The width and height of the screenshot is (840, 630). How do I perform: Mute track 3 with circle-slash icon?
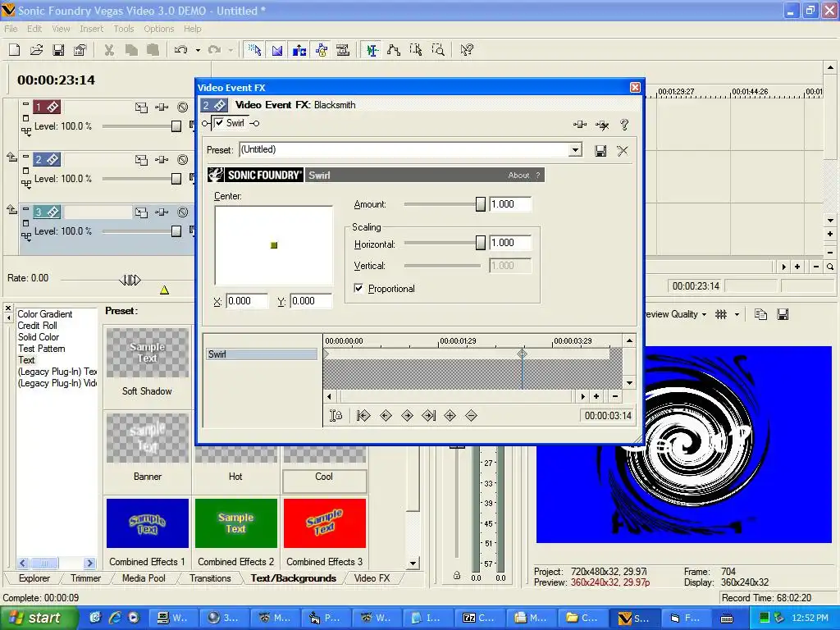click(x=183, y=212)
